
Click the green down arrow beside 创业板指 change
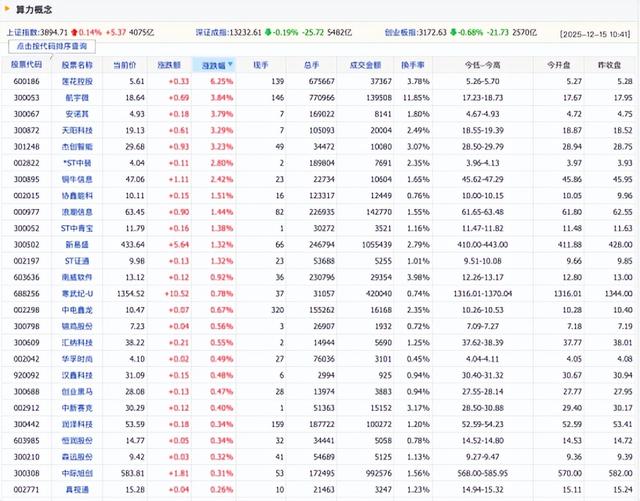pyautogui.click(x=453, y=32)
